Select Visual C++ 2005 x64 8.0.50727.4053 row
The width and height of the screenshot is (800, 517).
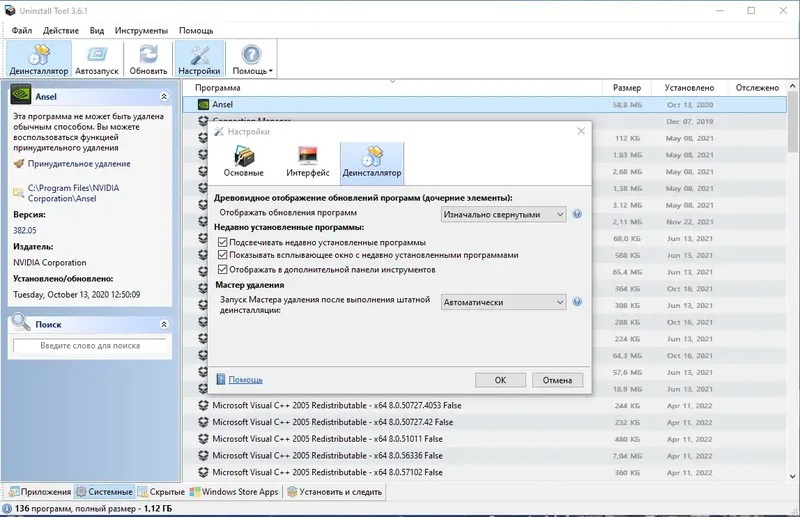tap(484, 406)
